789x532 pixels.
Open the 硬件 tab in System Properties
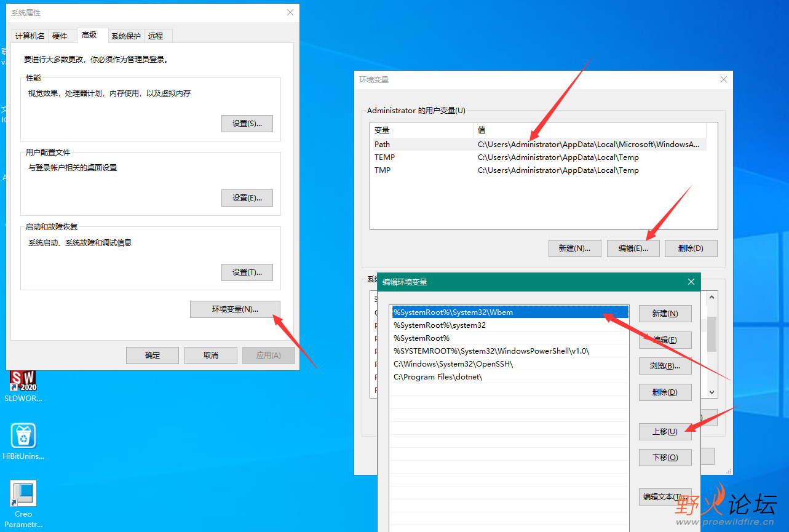coord(60,36)
